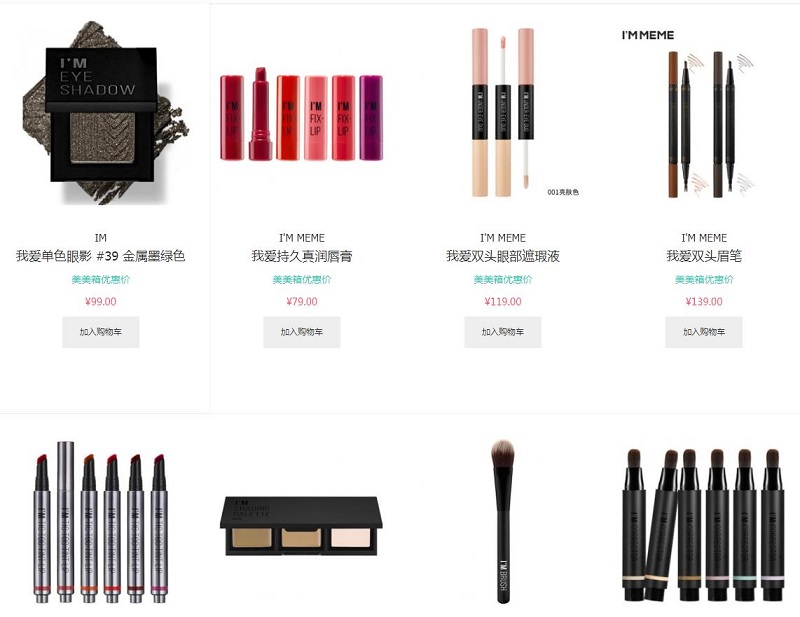This screenshot has width=800, height=617.
Task: Open the I'M Brush product image
Action: (502, 522)
